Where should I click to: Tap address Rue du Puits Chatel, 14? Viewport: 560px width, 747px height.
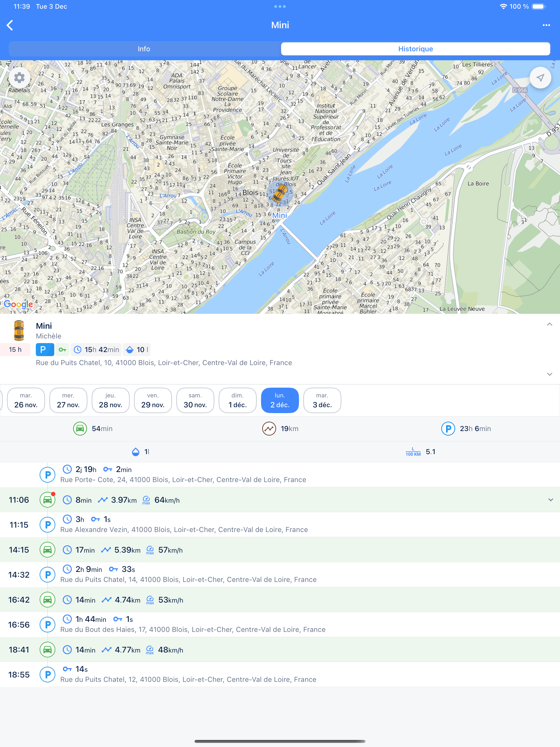(x=188, y=580)
